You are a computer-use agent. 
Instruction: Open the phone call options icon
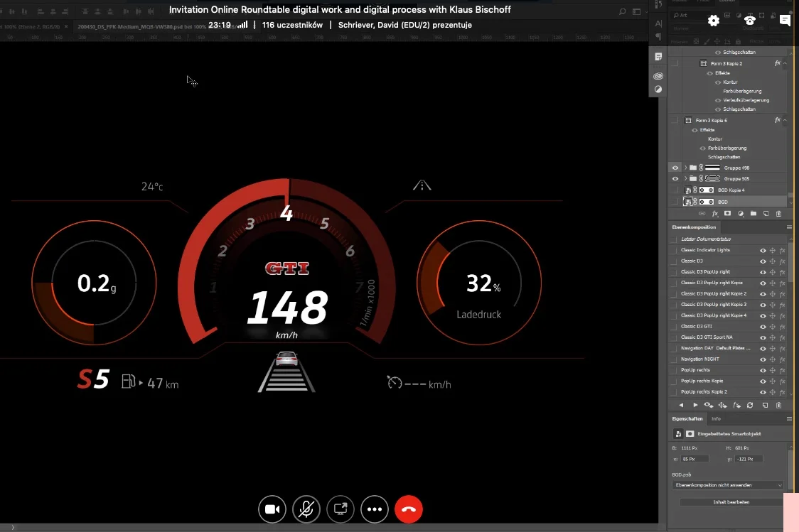pyautogui.click(x=749, y=21)
